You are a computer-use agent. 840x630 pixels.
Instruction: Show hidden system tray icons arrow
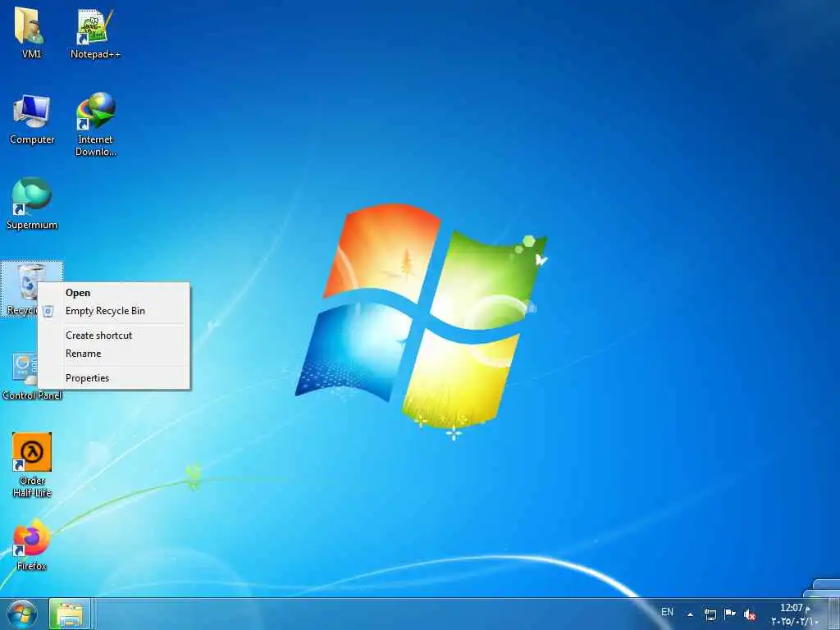[x=690, y=614]
